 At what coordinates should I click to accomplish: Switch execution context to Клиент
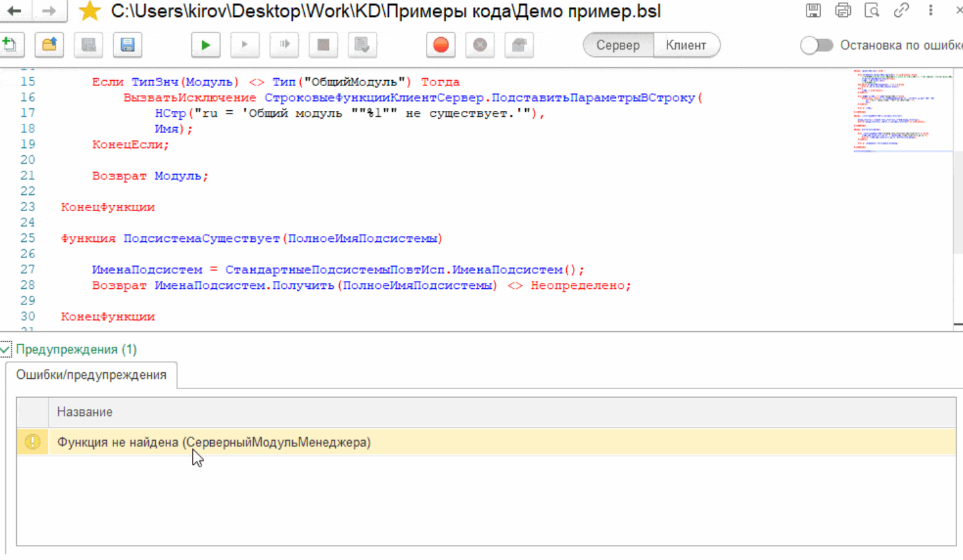686,45
